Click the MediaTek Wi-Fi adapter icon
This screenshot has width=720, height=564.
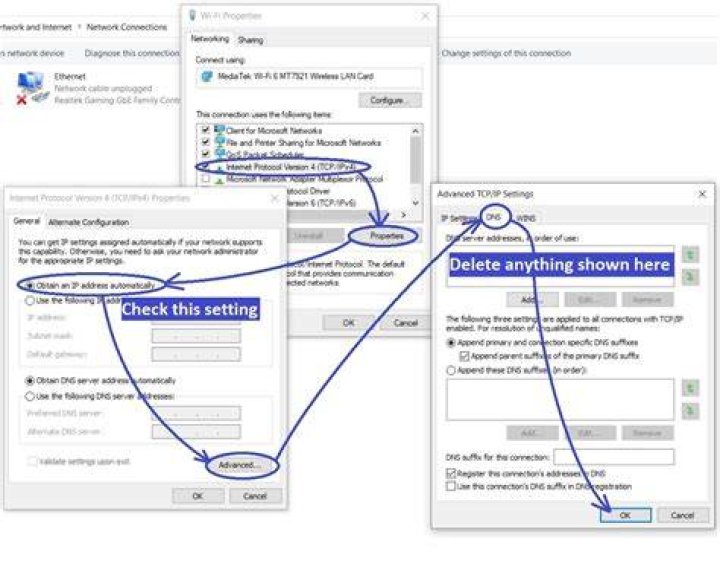(207, 76)
